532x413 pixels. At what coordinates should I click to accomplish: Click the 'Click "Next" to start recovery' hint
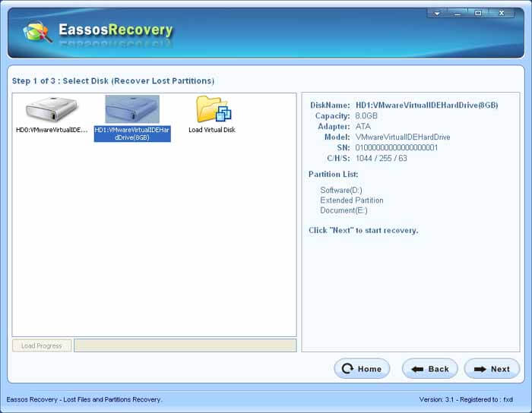pyautogui.click(x=363, y=230)
